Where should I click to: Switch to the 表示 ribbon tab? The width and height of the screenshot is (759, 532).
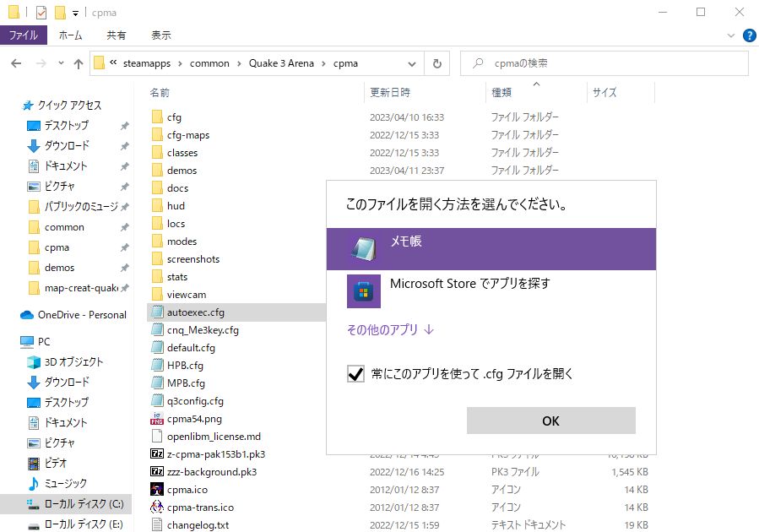tap(161, 35)
